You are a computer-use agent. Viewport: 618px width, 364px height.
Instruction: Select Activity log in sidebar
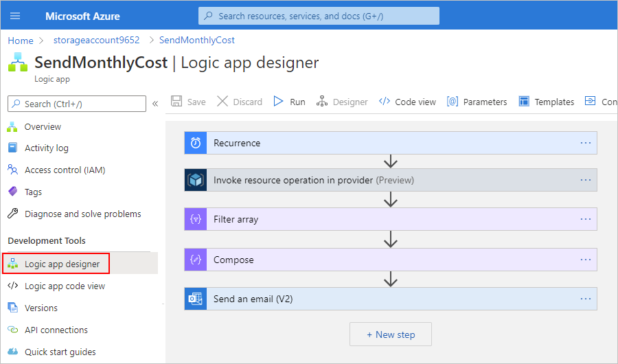click(x=46, y=148)
